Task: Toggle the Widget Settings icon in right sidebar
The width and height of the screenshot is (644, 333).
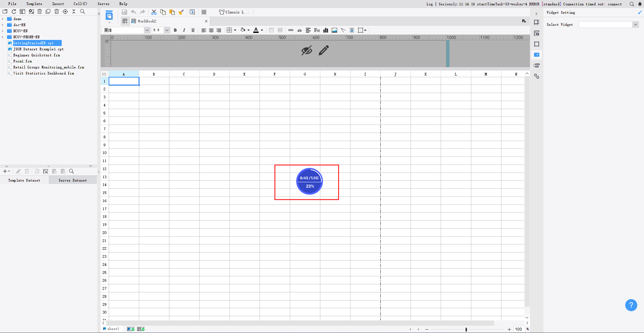Action: click(x=537, y=55)
